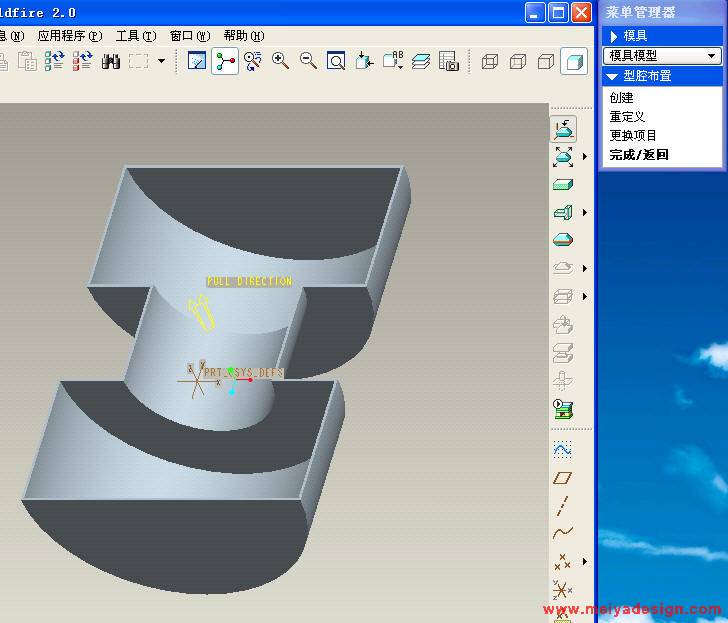Toggle model tree display button
Viewport: 728px width, 623px height.
click(x=225, y=61)
